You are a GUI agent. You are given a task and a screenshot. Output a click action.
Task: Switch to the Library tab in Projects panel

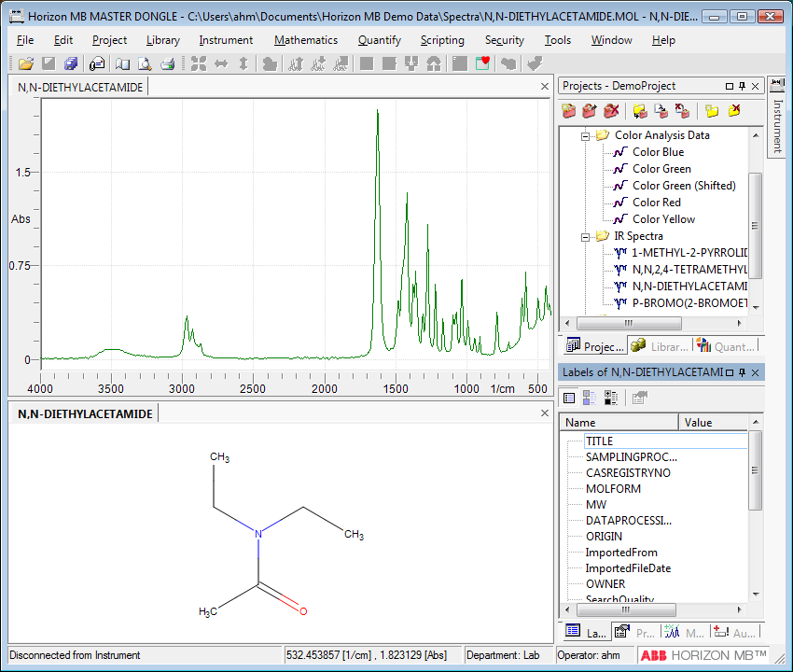660,346
